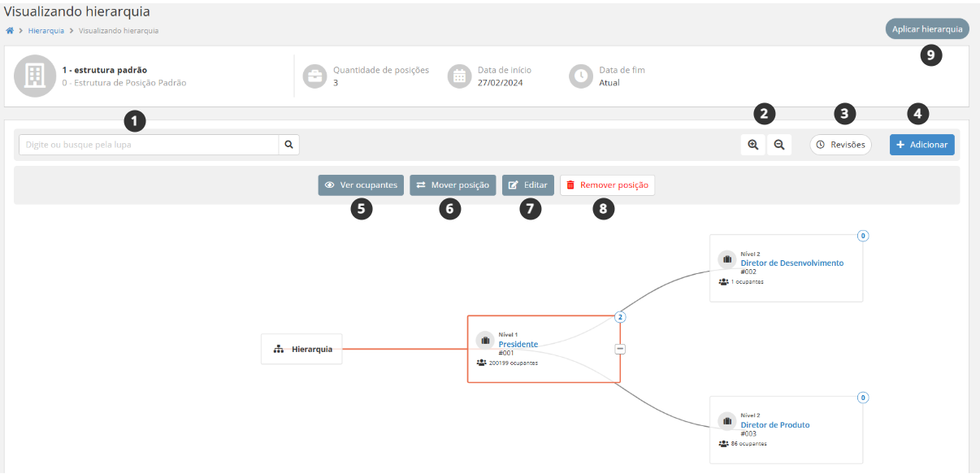Click the clock Data de fim icon
The width and height of the screenshot is (980, 474).
point(581,76)
